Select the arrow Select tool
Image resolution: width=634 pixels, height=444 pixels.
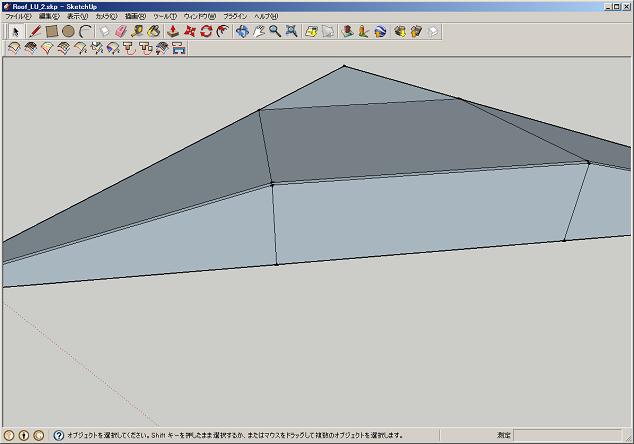15,31
